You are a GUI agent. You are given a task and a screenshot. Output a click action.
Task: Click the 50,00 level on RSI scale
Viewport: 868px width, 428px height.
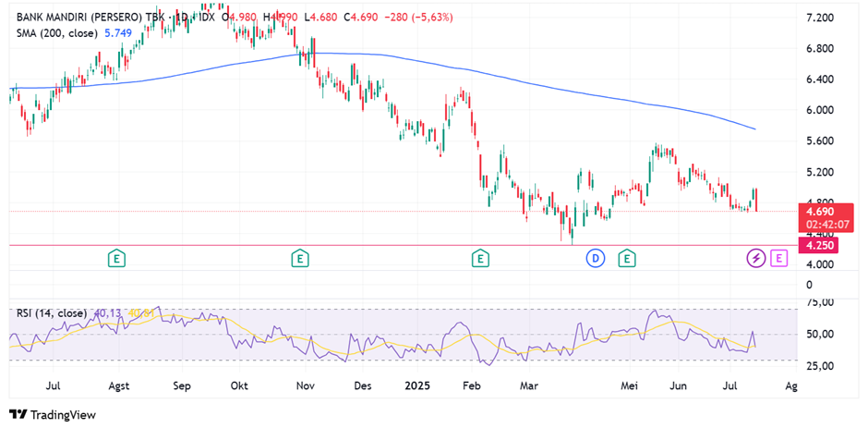pos(821,334)
